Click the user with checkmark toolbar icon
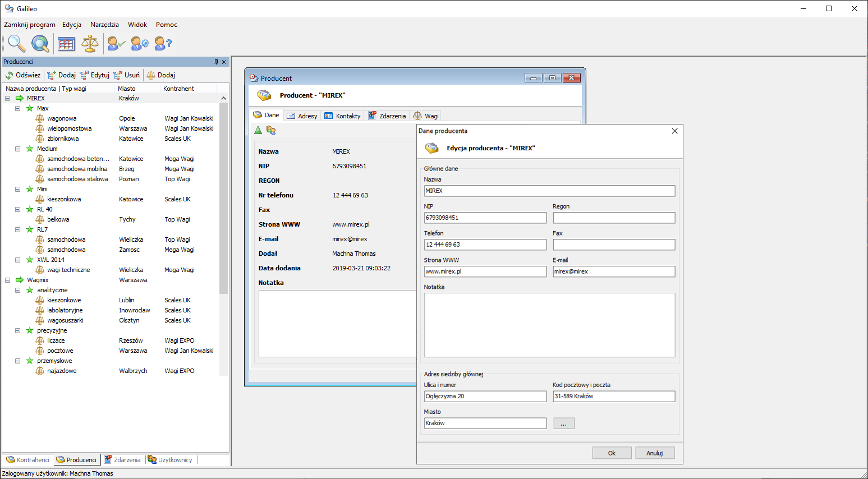868x479 pixels. (x=116, y=43)
